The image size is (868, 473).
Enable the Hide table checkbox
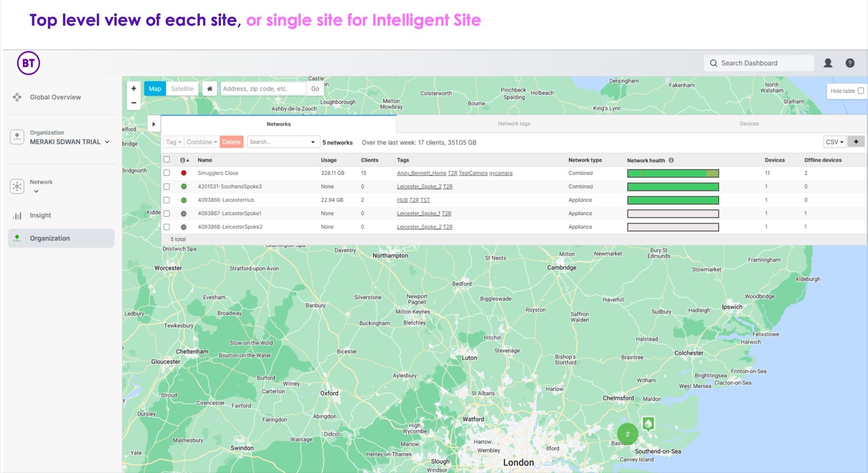[861, 91]
